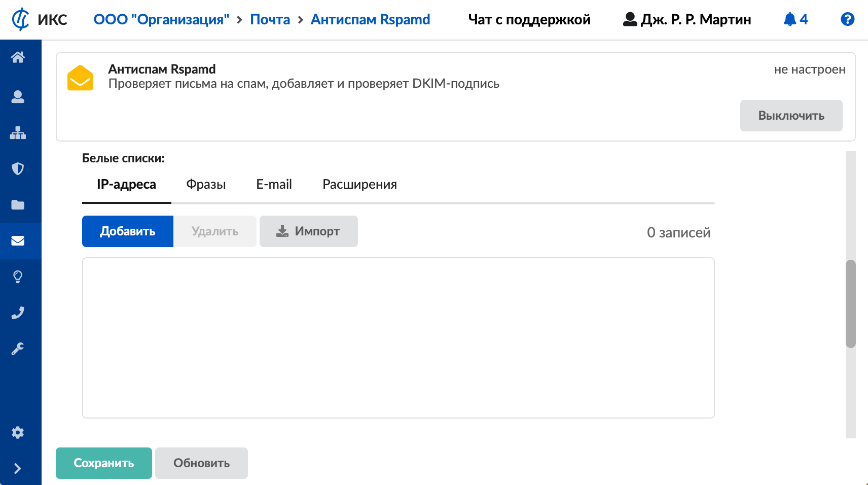Open the notifications bell showing 4

pyautogui.click(x=795, y=19)
